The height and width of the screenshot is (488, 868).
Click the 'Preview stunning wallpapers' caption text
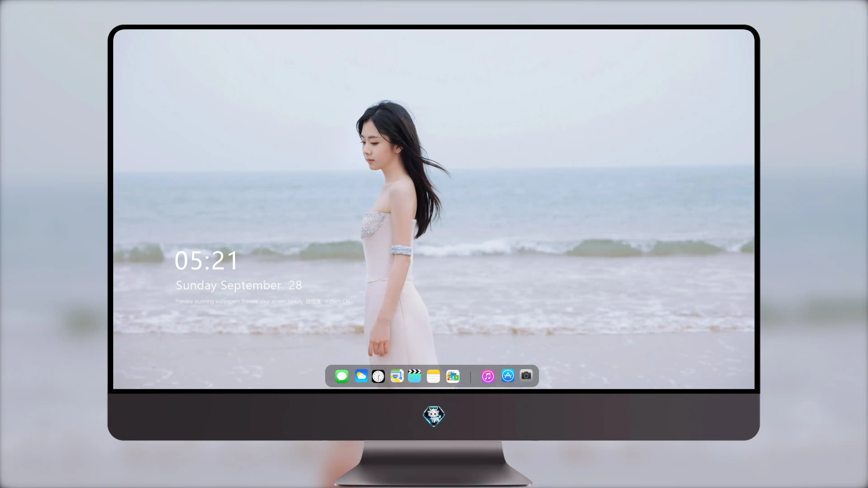(262, 301)
